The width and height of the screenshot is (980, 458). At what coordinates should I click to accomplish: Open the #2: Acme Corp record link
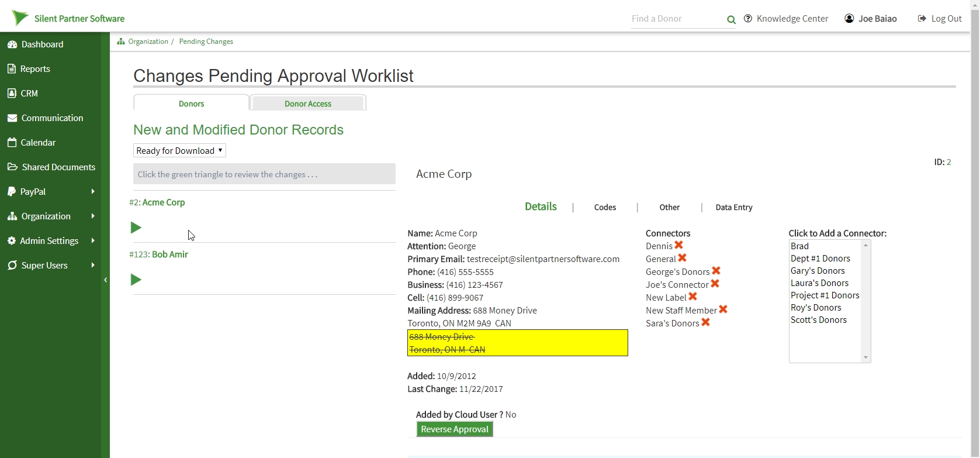click(157, 202)
